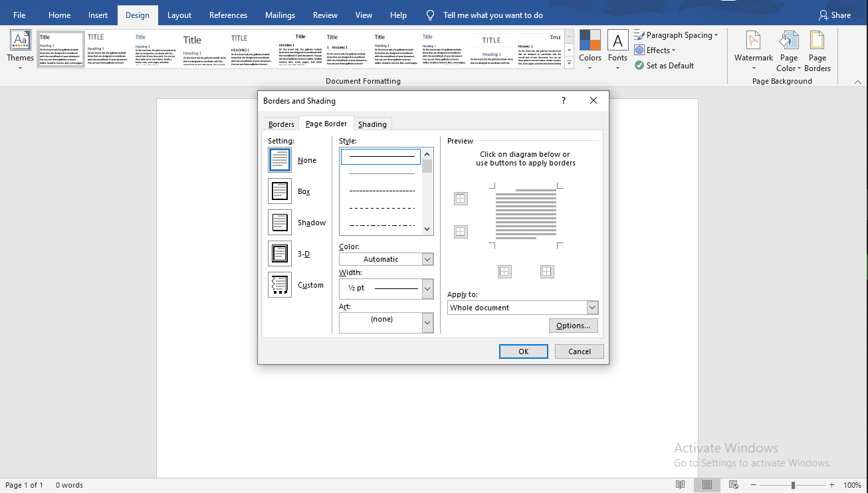Open the Mailings ribbon tab

[x=280, y=15]
